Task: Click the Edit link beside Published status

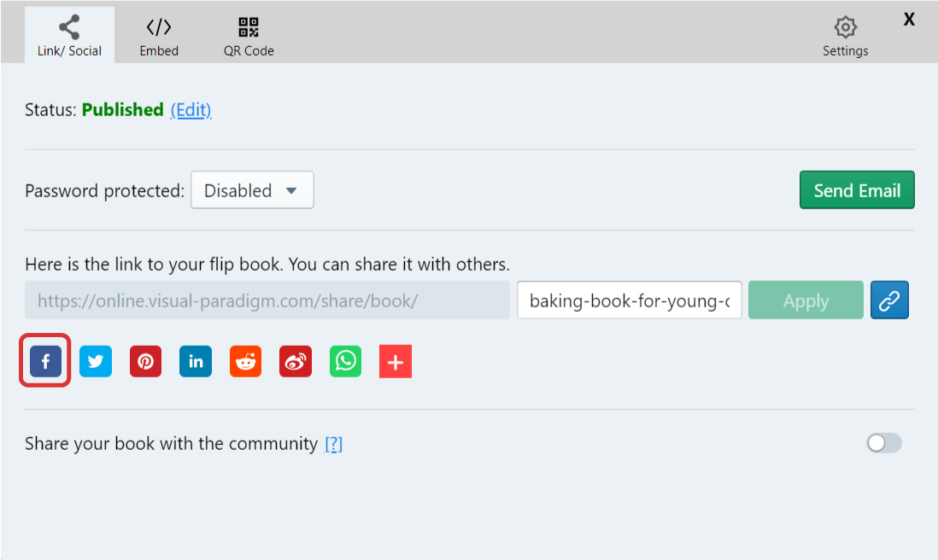Action: [x=191, y=110]
